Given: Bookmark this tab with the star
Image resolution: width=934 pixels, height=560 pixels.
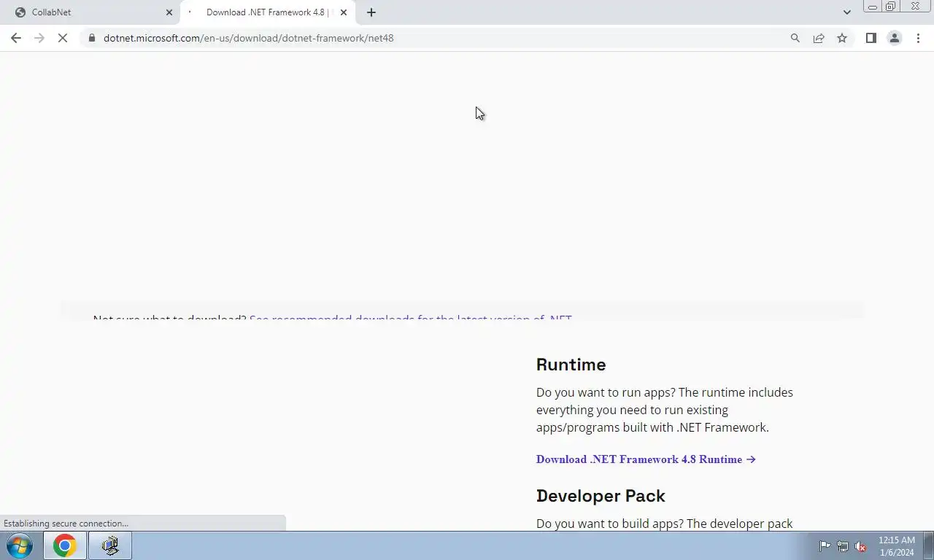Looking at the screenshot, I should (x=842, y=38).
